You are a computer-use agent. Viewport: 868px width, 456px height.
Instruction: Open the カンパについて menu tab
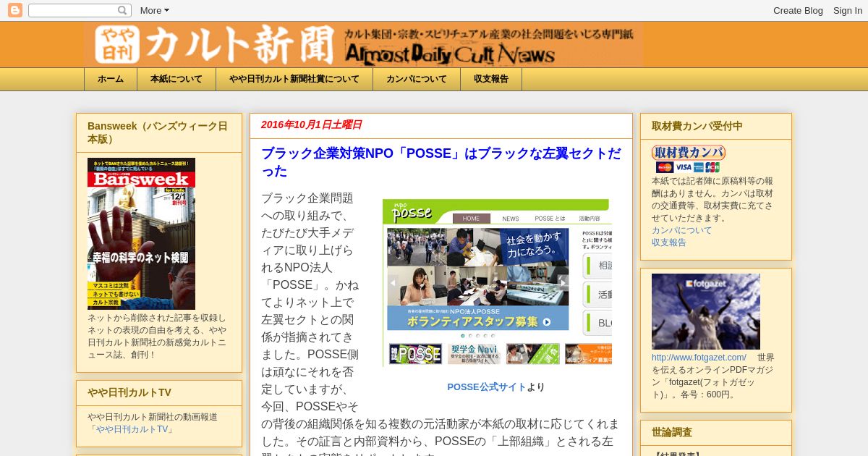click(417, 79)
